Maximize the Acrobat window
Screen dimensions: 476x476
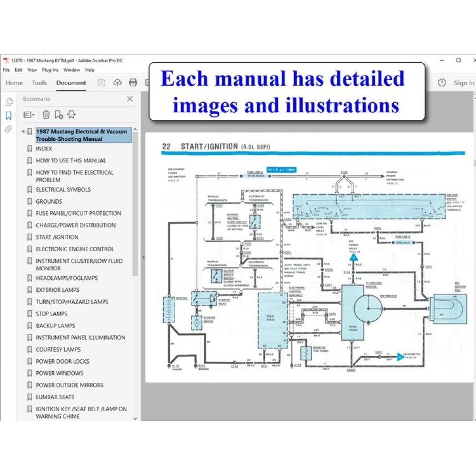tap(458, 60)
